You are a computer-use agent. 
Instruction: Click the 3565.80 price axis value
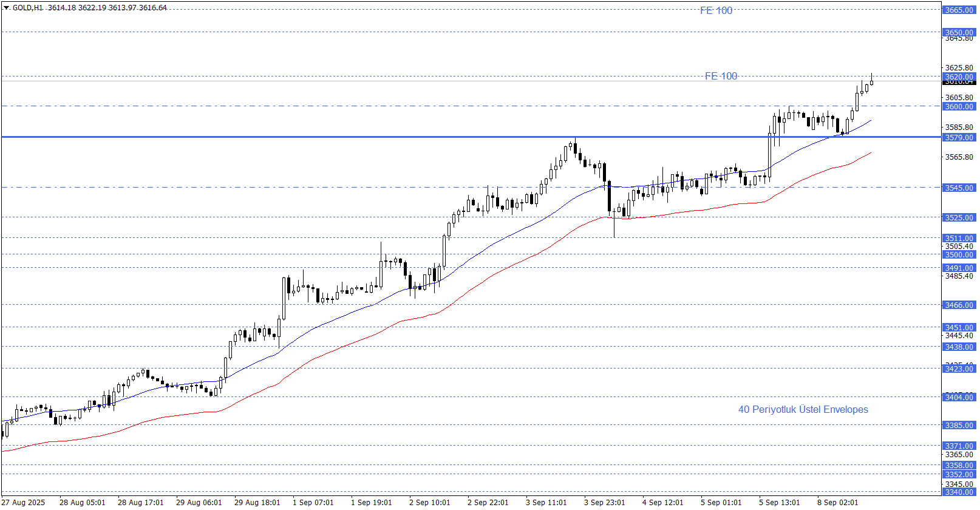(959, 157)
